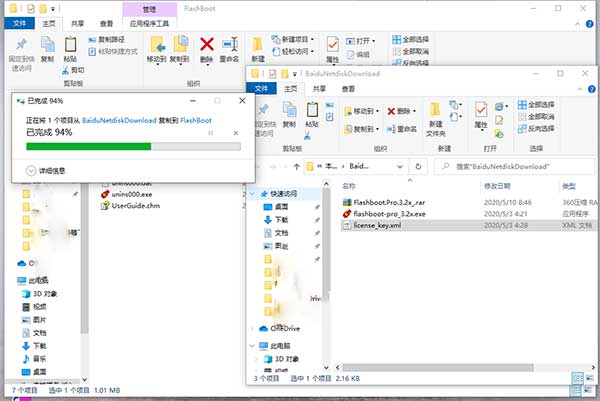The height and width of the screenshot is (401, 600).
Task: Click 重命名 in the FlashBoot window ribbon
Action: point(229,50)
